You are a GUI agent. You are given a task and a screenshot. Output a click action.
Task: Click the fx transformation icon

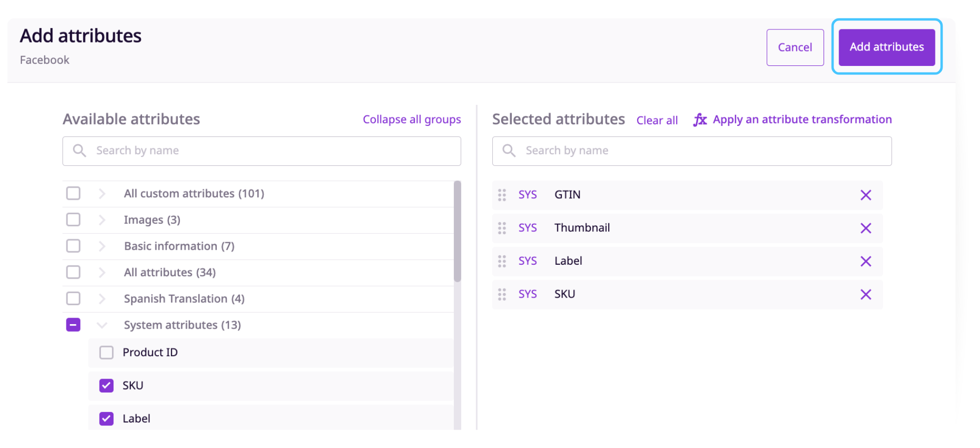700,120
